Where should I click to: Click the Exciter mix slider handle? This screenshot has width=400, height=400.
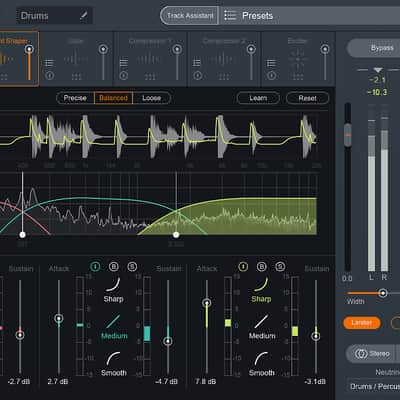pyautogui.click(x=325, y=49)
